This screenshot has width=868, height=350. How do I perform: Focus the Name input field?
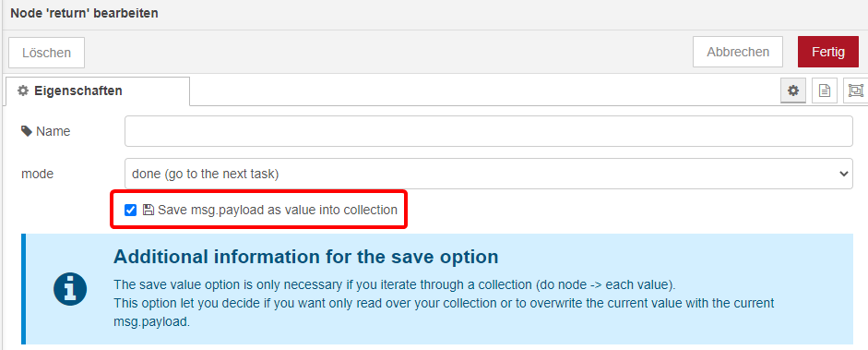488,131
